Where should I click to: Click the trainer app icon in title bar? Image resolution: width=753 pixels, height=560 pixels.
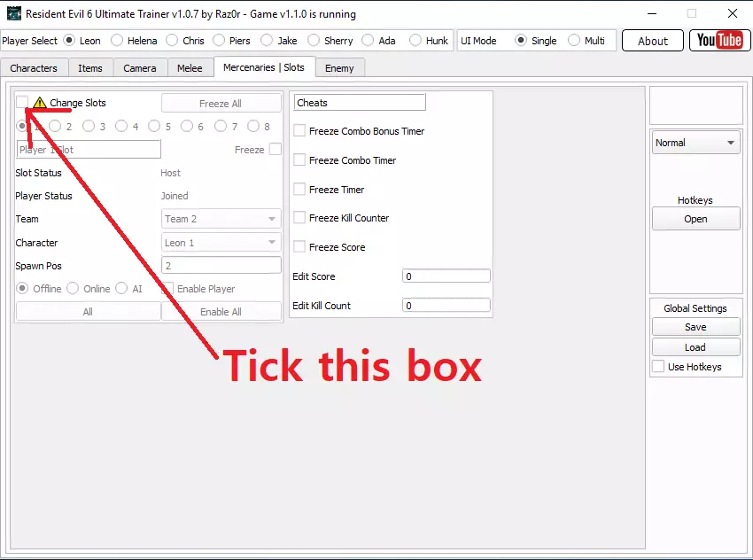14,13
